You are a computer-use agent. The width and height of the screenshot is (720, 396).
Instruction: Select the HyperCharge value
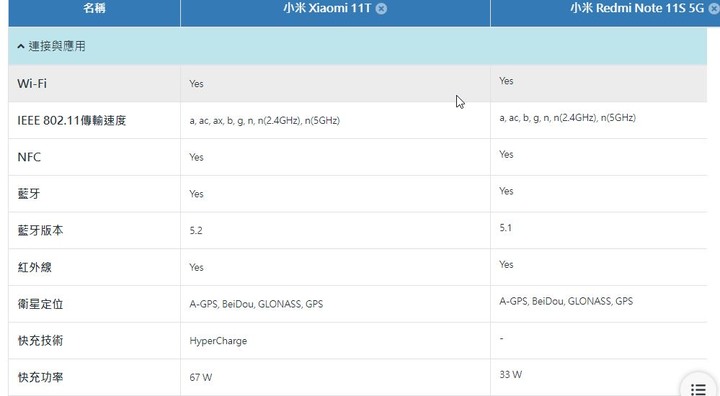tap(218, 341)
